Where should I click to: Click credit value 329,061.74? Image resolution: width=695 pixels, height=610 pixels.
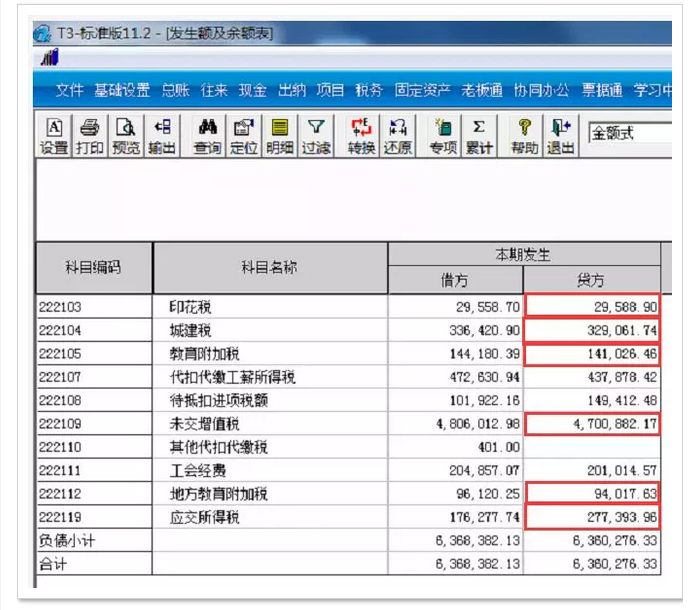(x=622, y=330)
